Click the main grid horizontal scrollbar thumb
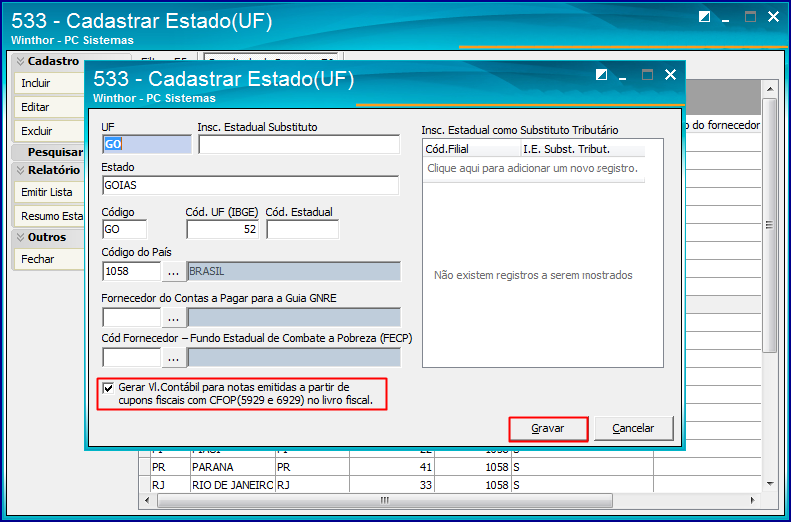791x522 pixels. click(385, 501)
